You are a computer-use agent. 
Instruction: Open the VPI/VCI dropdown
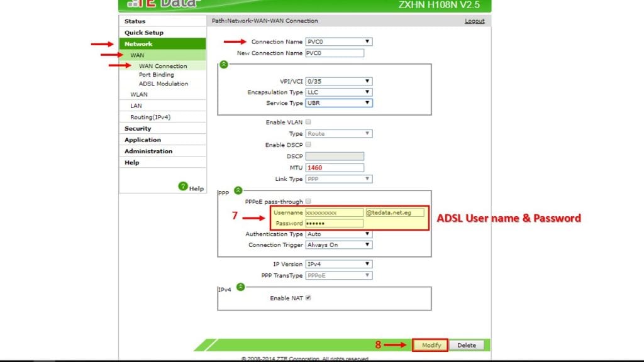pos(367,81)
